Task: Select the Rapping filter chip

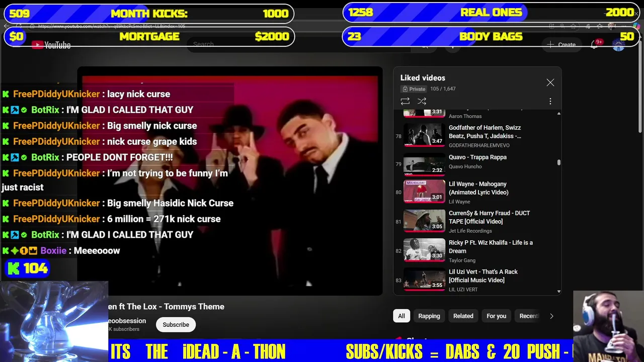Action: [429, 316]
